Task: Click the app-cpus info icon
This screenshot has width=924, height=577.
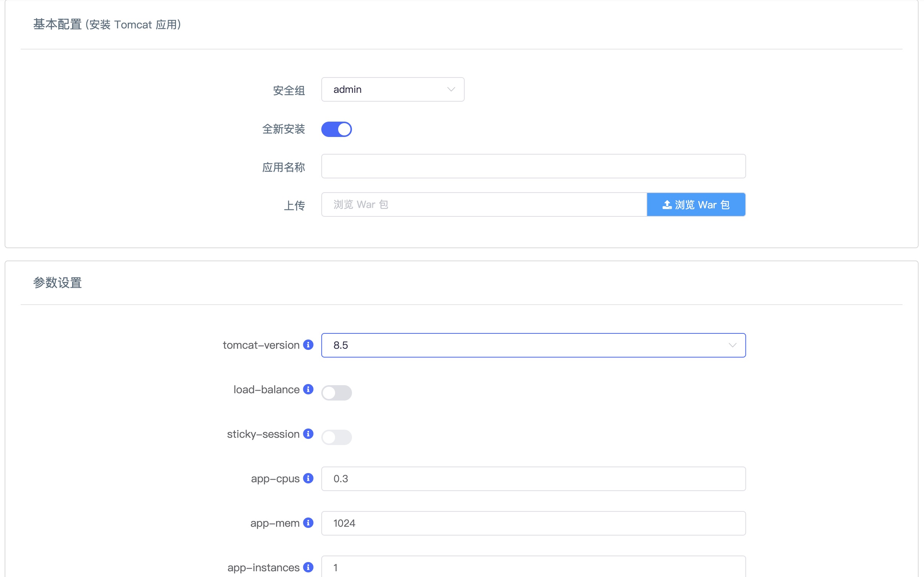Action: (308, 478)
